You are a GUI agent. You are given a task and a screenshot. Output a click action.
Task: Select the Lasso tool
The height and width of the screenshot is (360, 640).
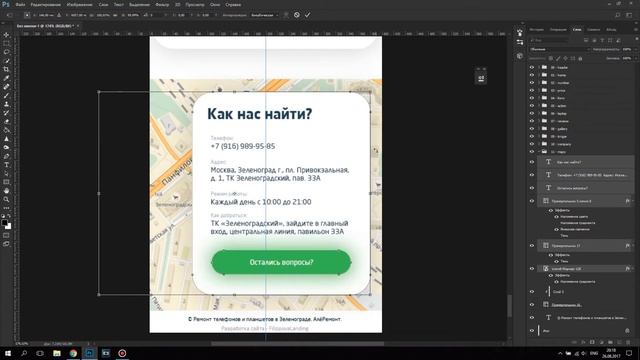click(6, 52)
